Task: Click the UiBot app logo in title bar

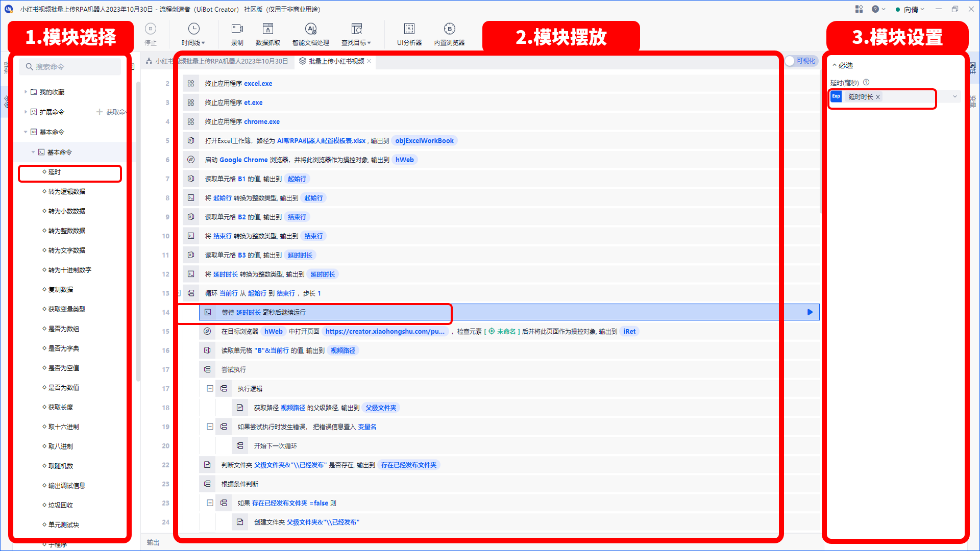Action: tap(9, 9)
